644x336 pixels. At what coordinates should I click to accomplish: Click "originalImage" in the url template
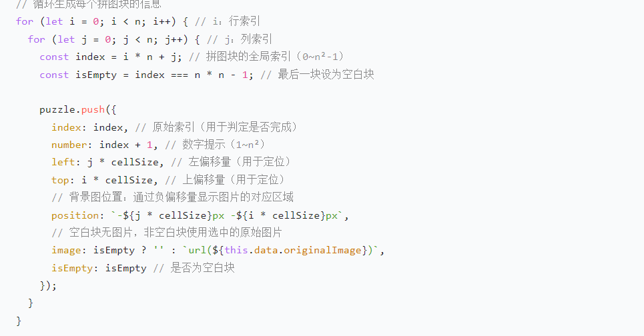(x=322, y=251)
